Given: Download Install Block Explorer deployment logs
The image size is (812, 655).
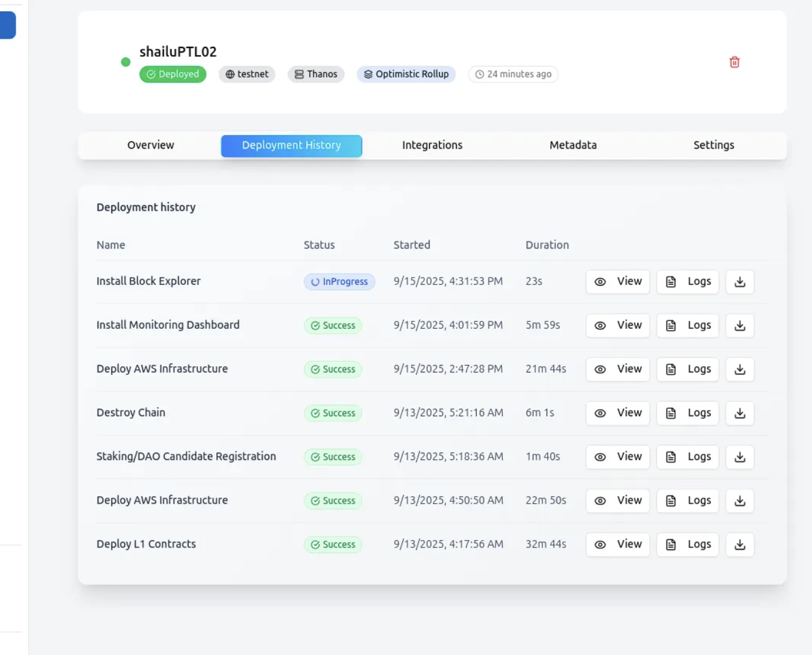Looking at the screenshot, I should (740, 282).
